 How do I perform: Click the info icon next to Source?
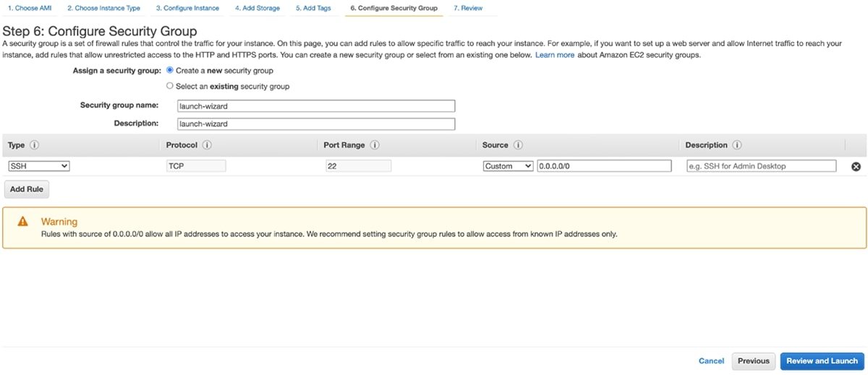click(x=518, y=145)
